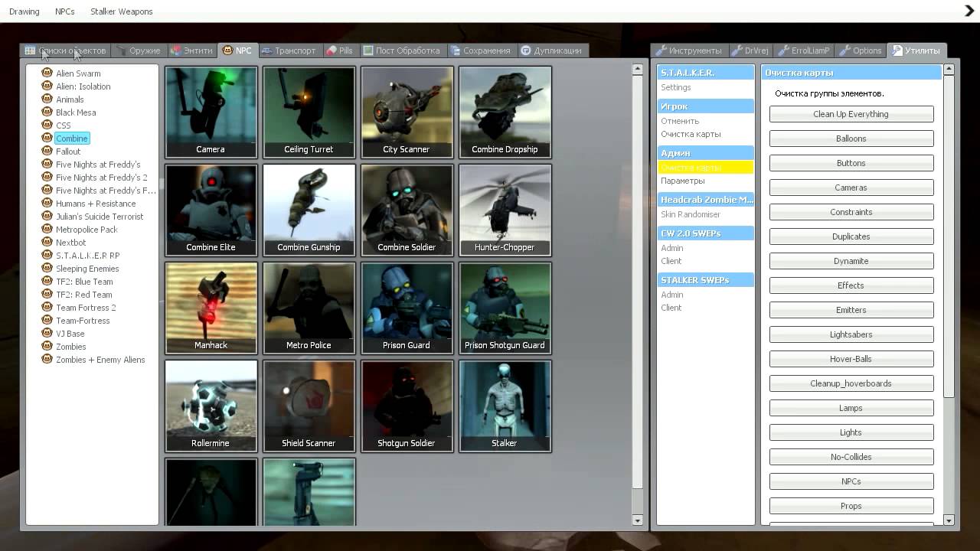Viewport: 980px width, 551px height.
Task: Spawn the Combine Elite NPC
Action: (211, 210)
